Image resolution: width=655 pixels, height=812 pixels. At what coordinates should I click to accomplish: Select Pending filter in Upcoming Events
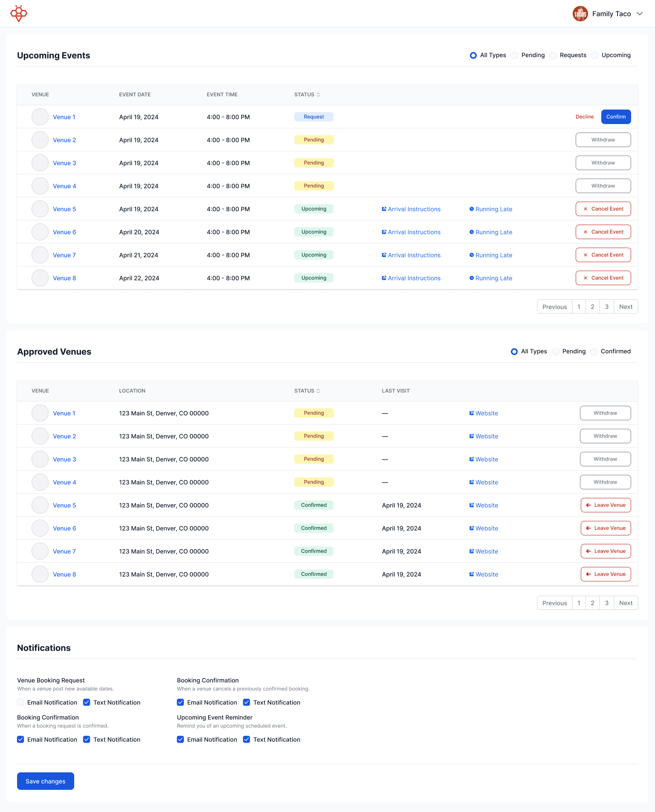point(515,55)
